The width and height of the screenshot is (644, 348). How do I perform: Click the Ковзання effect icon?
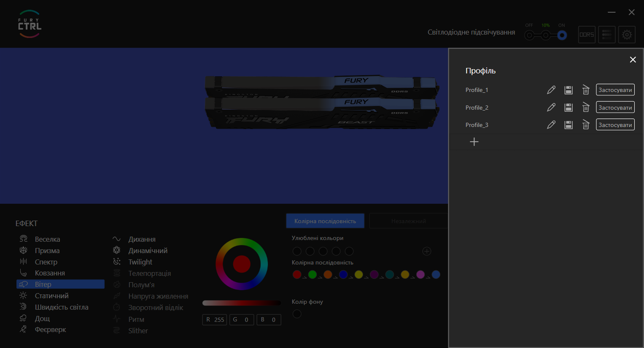[x=24, y=273]
